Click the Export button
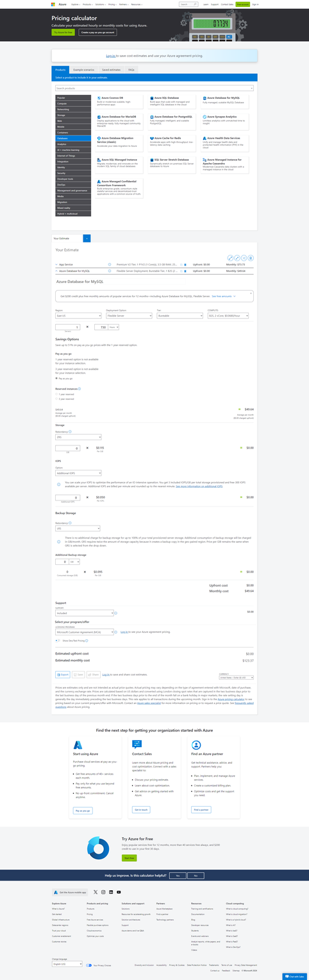309x980 pixels. [63, 675]
